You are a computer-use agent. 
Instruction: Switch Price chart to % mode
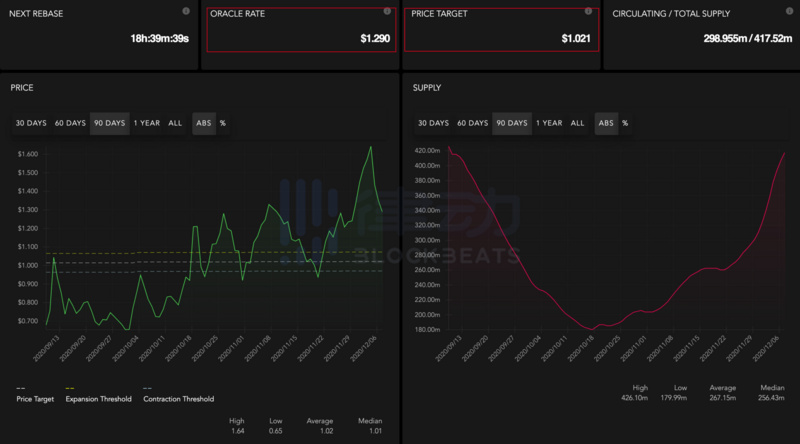[x=222, y=123]
